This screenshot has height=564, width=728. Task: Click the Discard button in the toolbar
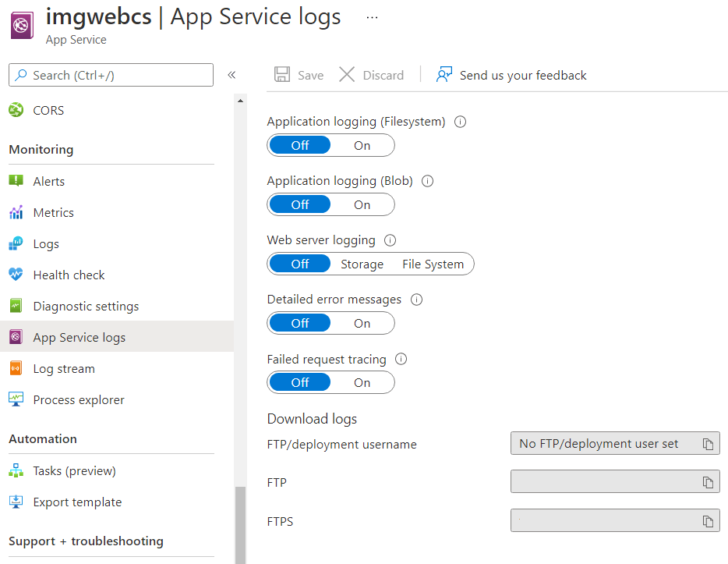click(x=372, y=75)
